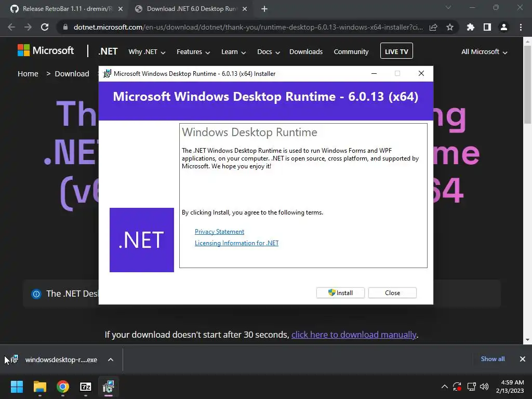532x399 pixels.
Task: Open a new tab with the plus button
Action: tap(264, 9)
